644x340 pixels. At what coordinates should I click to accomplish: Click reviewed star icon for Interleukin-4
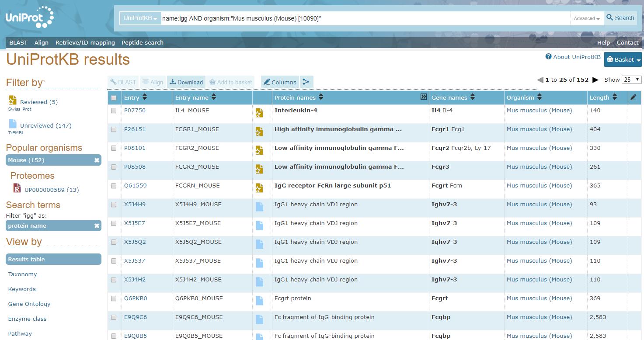point(259,113)
